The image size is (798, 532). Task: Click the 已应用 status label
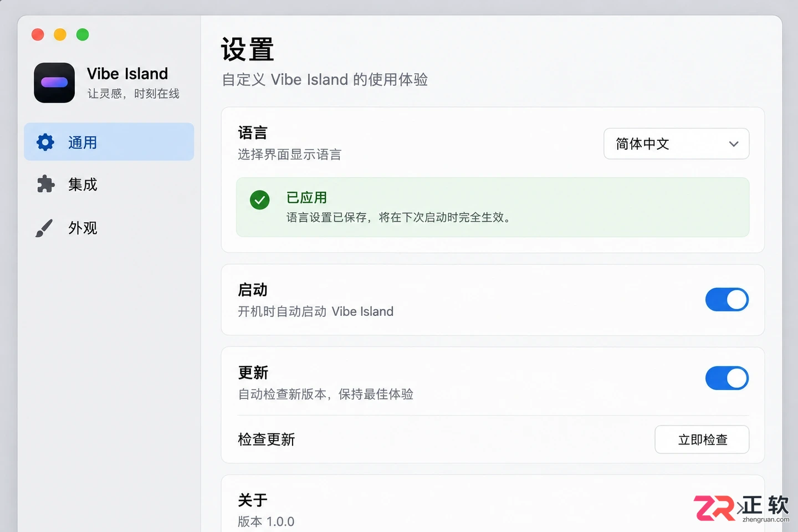[x=306, y=198]
